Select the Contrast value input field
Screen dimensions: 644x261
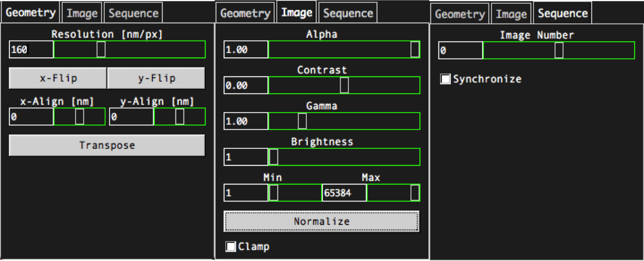[x=246, y=85]
